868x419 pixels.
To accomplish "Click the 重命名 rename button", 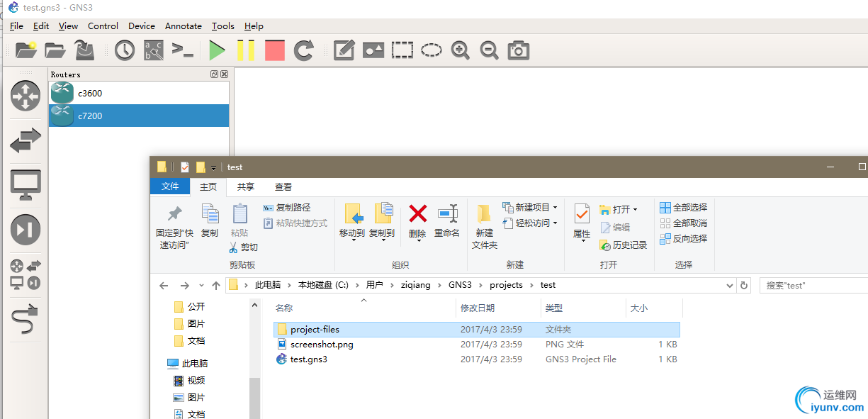I will pyautogui.click(x=447, y=220).
